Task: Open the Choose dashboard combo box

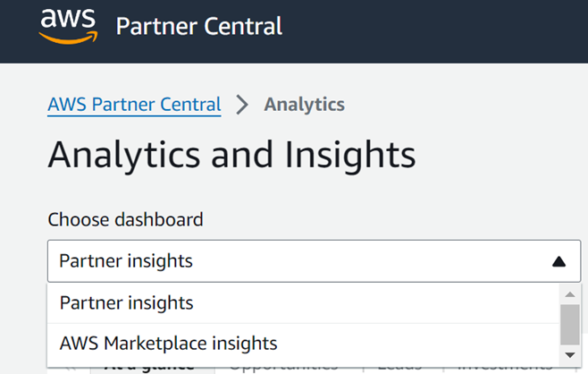Action: click(x=295, y=261)
